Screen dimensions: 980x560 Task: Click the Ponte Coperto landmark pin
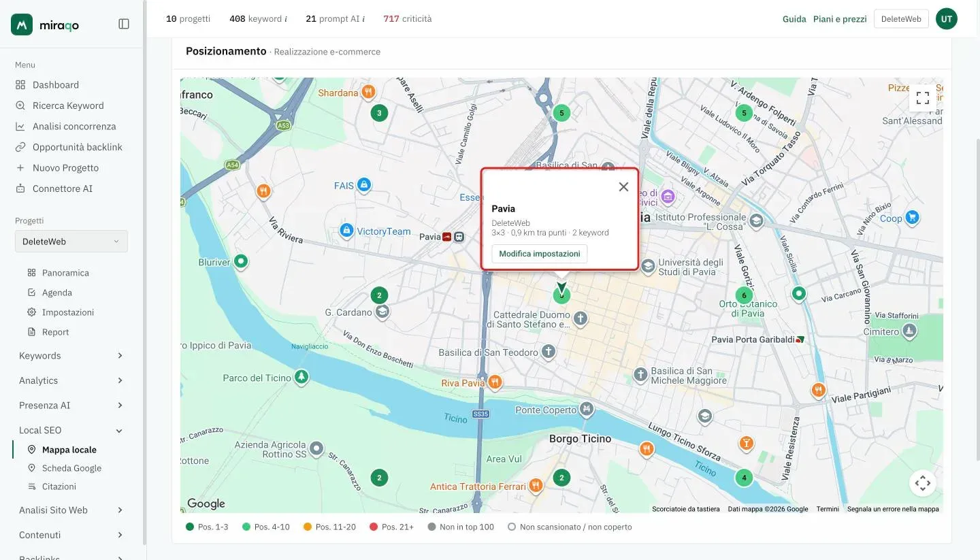pos(587,409)
